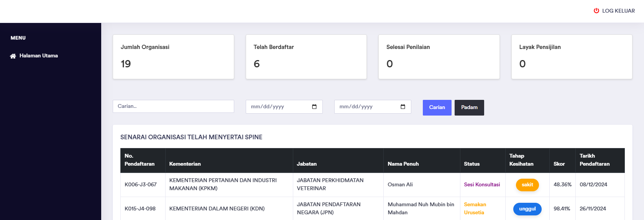Select the Selesai Penilaian summary card
This screenshot has width=644, height=220.
[439, 57]
